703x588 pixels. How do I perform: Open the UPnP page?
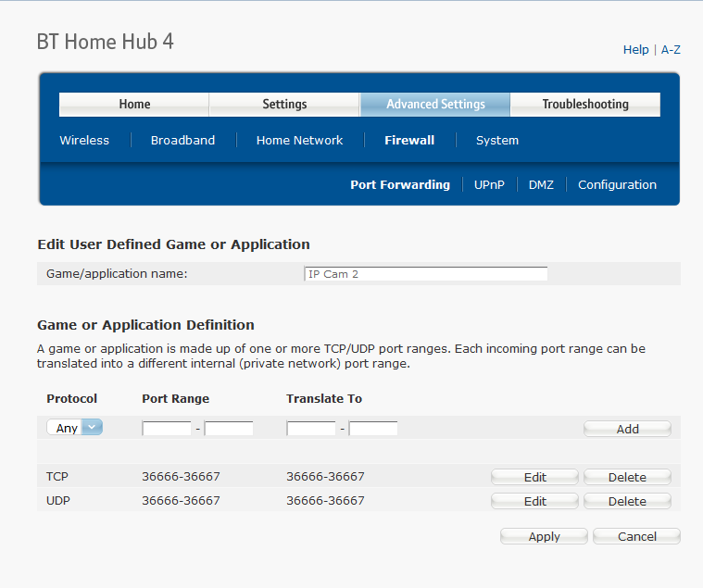point(489,184)
